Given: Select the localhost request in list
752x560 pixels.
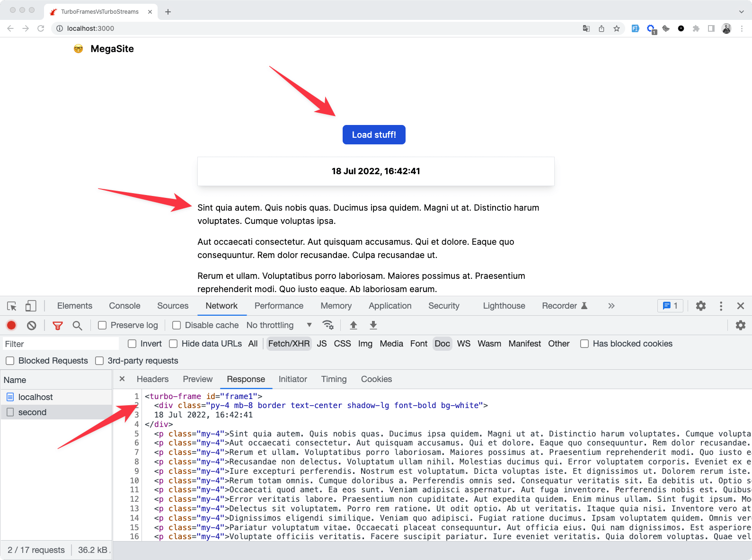Looking at the screenshot, I should [x=35, y=397].
